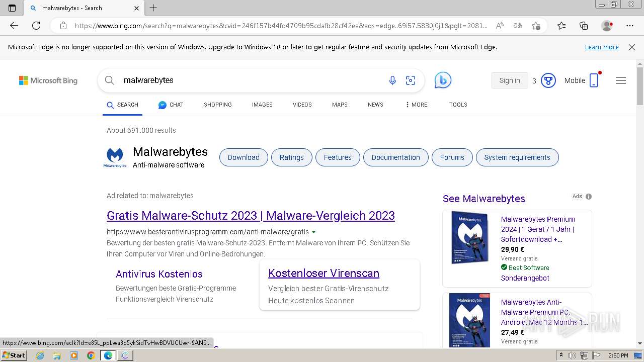The width and height of the screenshot is (644, 362).
Task: Open volume control in tray
Action: point(572,355)
